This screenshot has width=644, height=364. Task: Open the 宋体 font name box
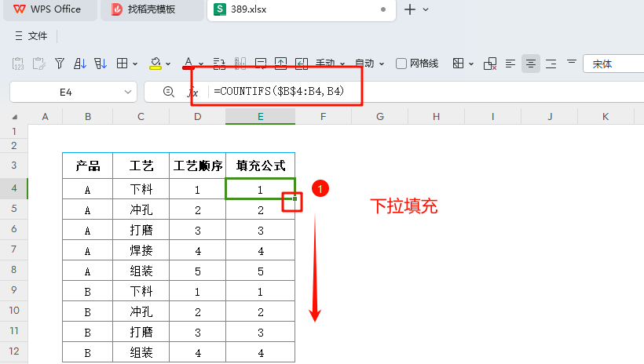(x=613, y=64)
